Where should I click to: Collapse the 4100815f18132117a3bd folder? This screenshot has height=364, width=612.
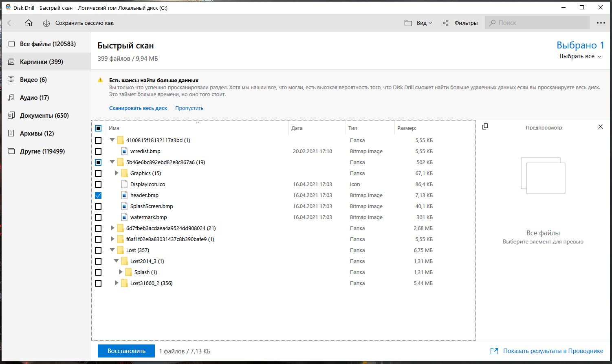point(112,140)
